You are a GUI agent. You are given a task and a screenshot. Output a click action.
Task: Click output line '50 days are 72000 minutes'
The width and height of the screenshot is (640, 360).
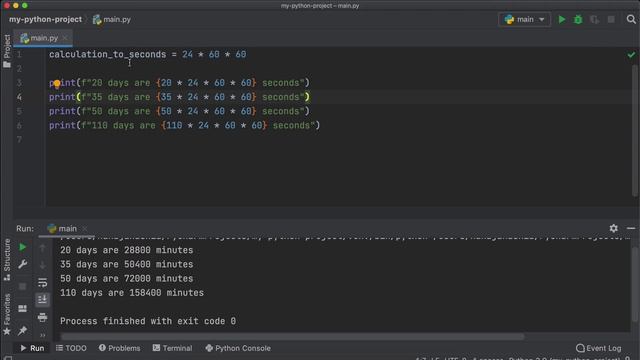[x=127, y=279]
